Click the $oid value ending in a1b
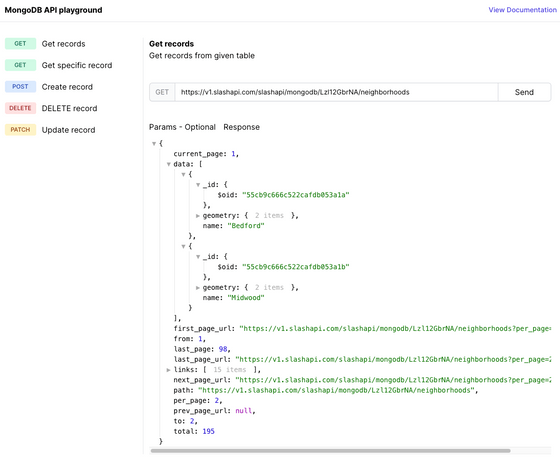This screenshot has width=560, height=464. (296, 267)
